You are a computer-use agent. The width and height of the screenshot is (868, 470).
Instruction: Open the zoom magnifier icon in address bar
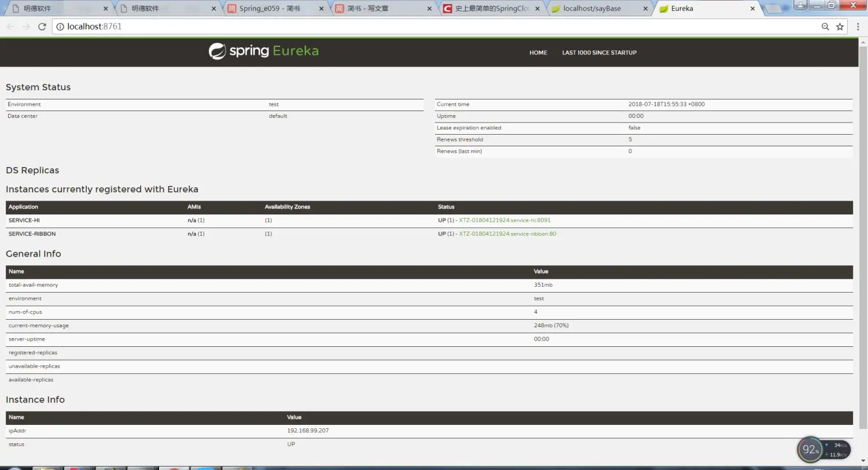(x=825, y=27)
